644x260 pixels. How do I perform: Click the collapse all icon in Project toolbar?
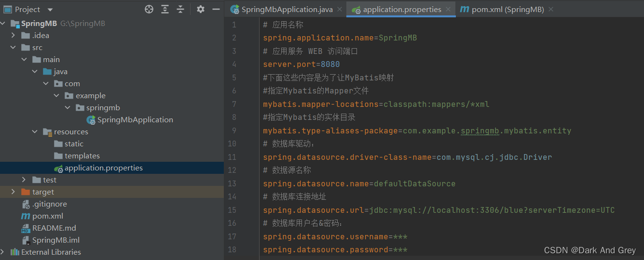[180, 9]
